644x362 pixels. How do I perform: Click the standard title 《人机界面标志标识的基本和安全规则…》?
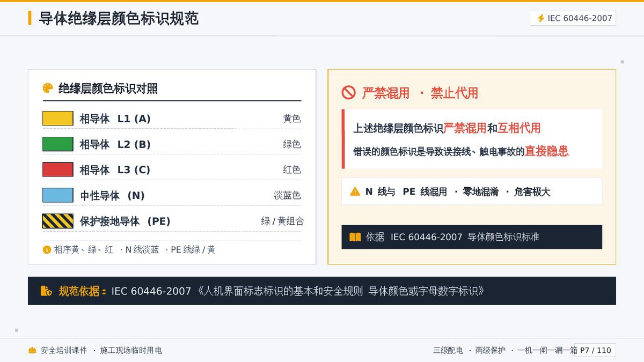pos(341,291)
